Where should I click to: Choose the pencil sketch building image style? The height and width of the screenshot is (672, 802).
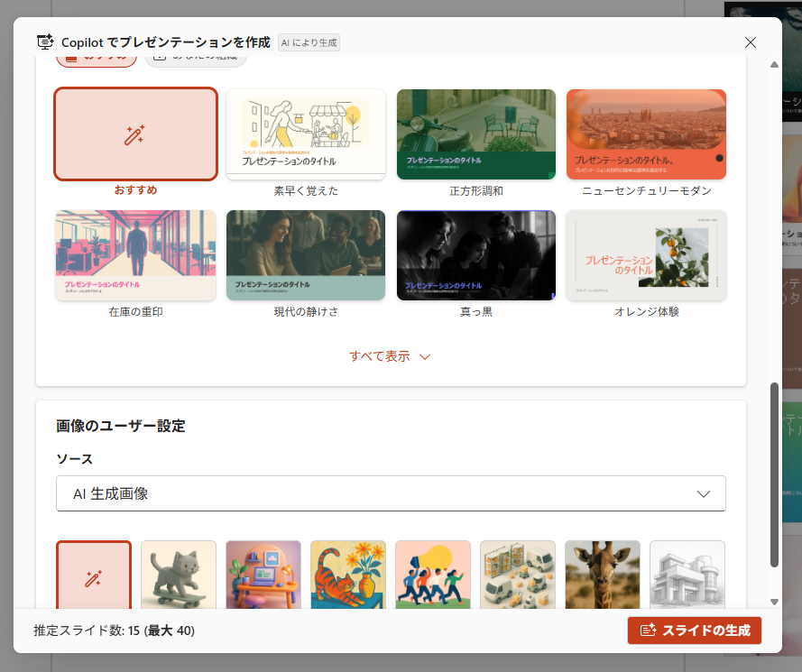pyautogui.click(x=687, y=575)
